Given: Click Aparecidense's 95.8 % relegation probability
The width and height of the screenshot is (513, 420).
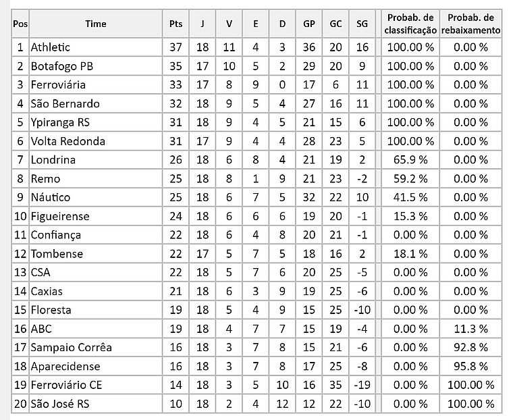Looking at the screenshot, I should coord(471,366).
